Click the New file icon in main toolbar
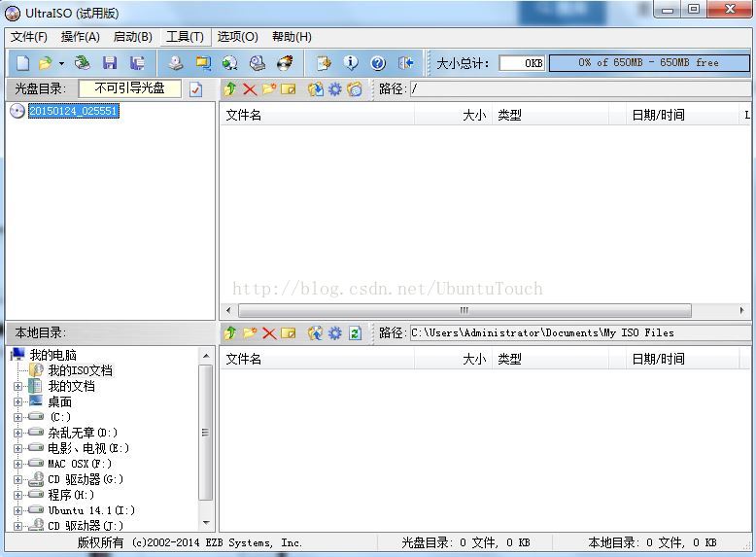The height and width of the screenshot is (557, 756). (x=23, y=62)
